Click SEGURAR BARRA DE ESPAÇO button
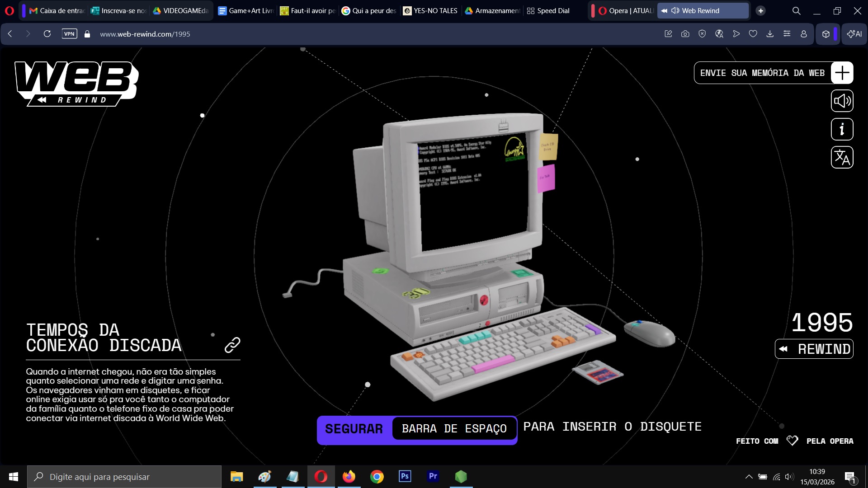The width and height of the screenshot is (868, 488). 417,430
